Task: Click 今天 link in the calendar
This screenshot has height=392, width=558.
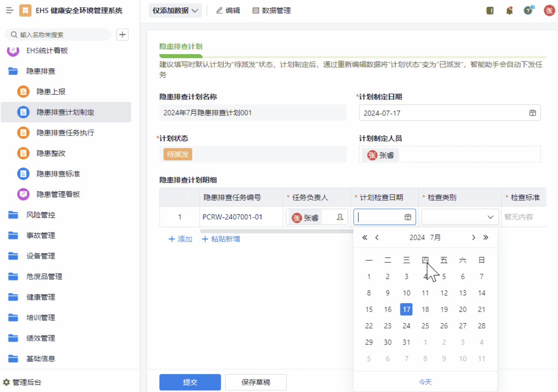Action: [x=425, y=382]
